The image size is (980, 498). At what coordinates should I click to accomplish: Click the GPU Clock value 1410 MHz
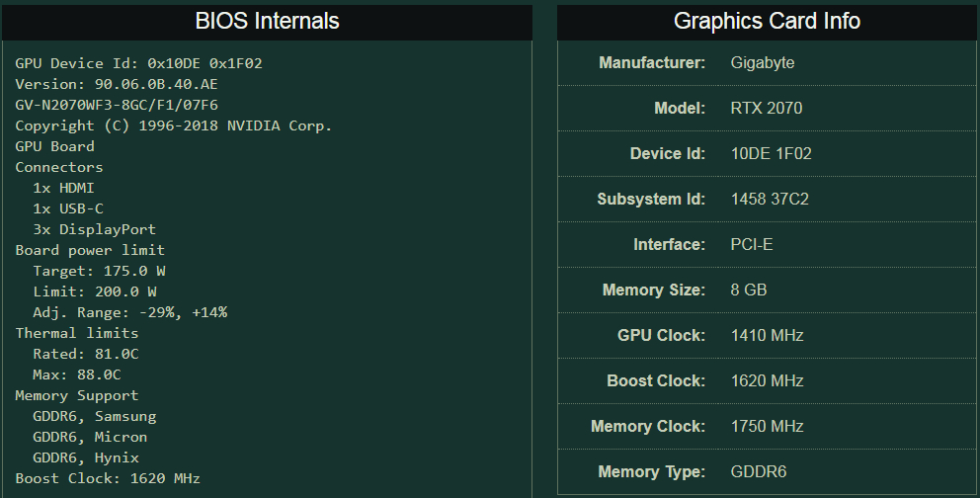[x=767, y=336]
